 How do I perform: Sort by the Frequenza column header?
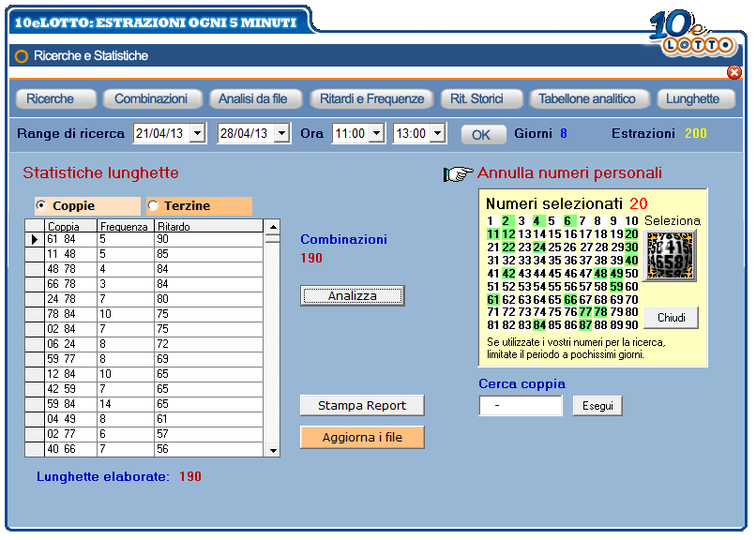tap(126, 226)
